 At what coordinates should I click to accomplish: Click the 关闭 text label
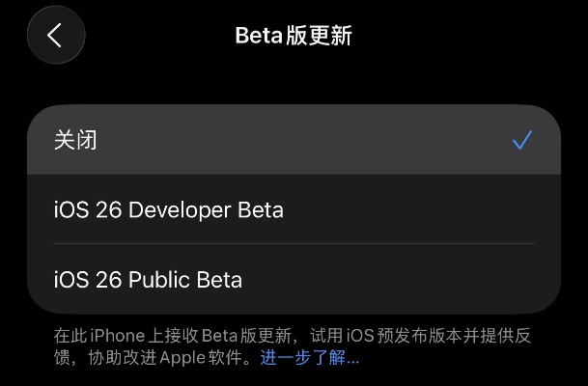75,141
